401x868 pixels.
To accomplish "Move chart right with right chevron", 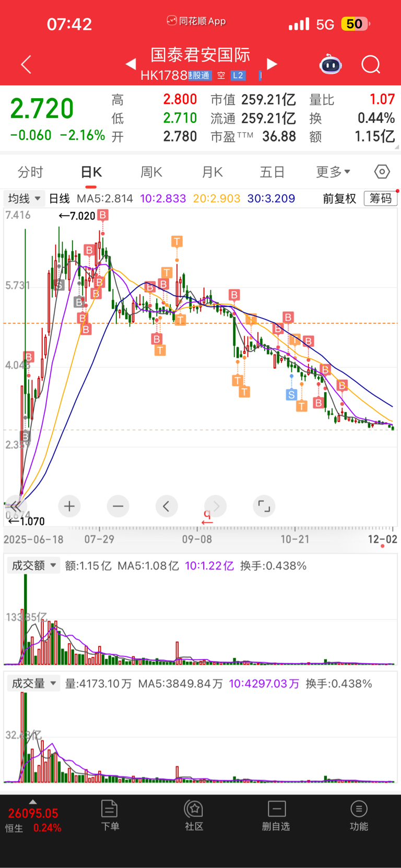I will pos(216,506).
